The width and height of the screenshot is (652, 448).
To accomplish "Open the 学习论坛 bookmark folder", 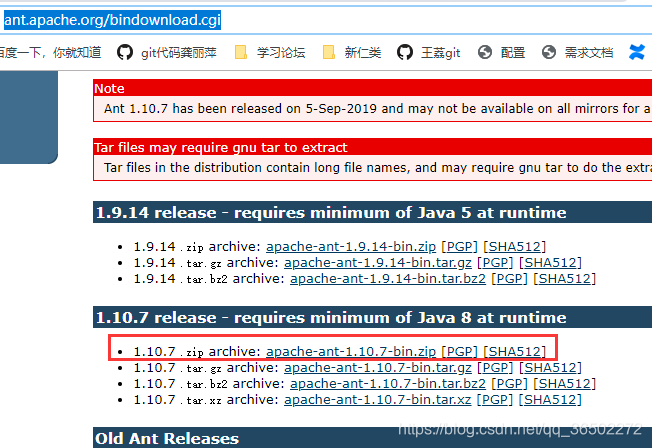I will (281, 53).
